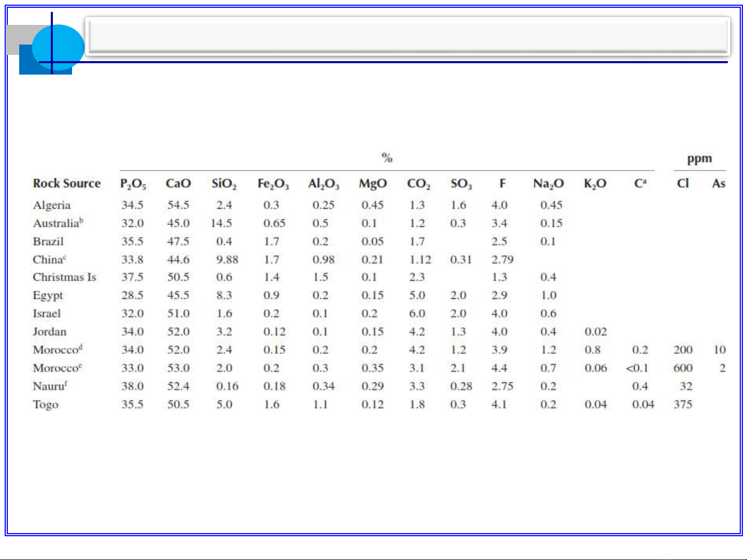This screenshot has width=747, height=560.
Task: Click the ppm unit heading
Action: pos(699,159)
